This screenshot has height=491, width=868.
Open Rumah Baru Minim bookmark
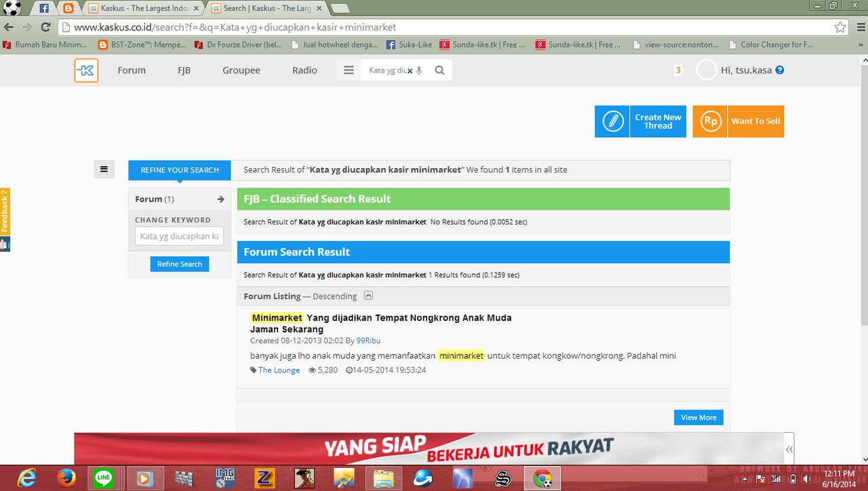point(45,45)
